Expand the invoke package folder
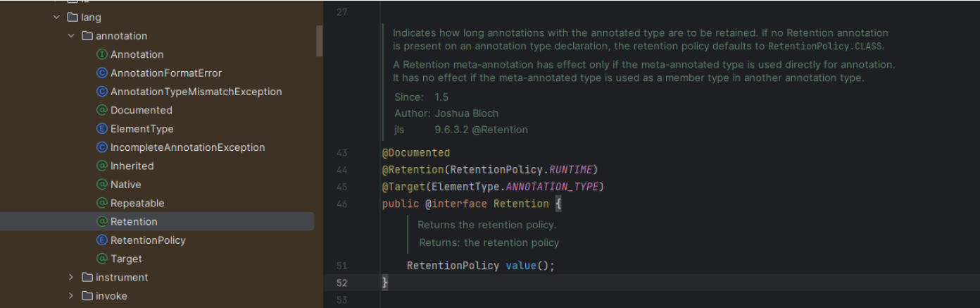The width and height of the screenshot is (980, 308). pos(71,296)
